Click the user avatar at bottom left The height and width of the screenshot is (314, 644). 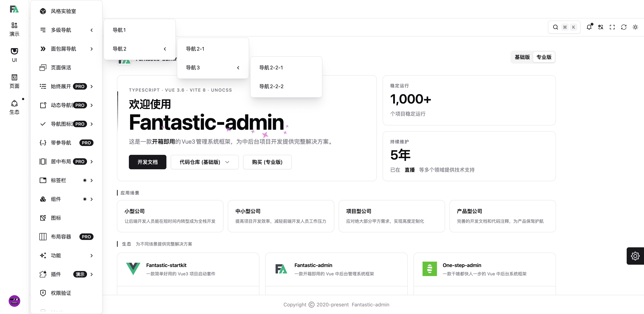[14, 301]
